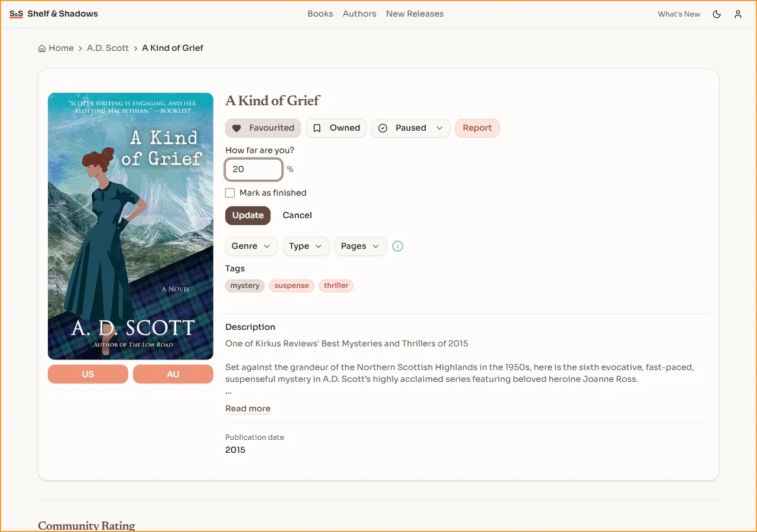Open the What's New link
Image resolution: width=757 pixels, height=532 pixels.
pos(679,14)
